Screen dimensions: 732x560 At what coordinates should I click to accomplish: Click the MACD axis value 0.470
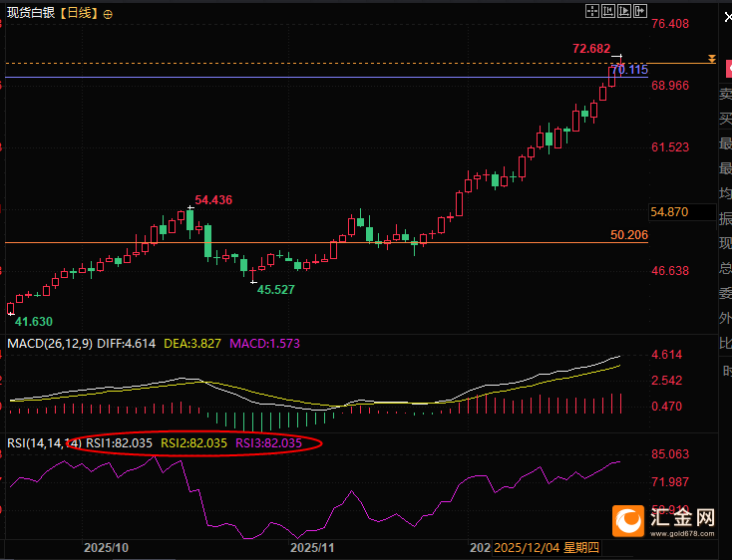click(x=666, y=407)
